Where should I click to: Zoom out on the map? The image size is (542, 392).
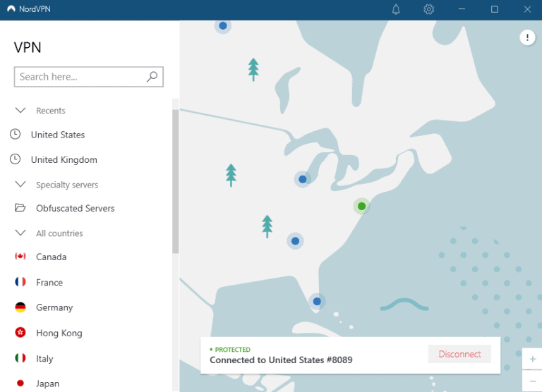(532, 381)
